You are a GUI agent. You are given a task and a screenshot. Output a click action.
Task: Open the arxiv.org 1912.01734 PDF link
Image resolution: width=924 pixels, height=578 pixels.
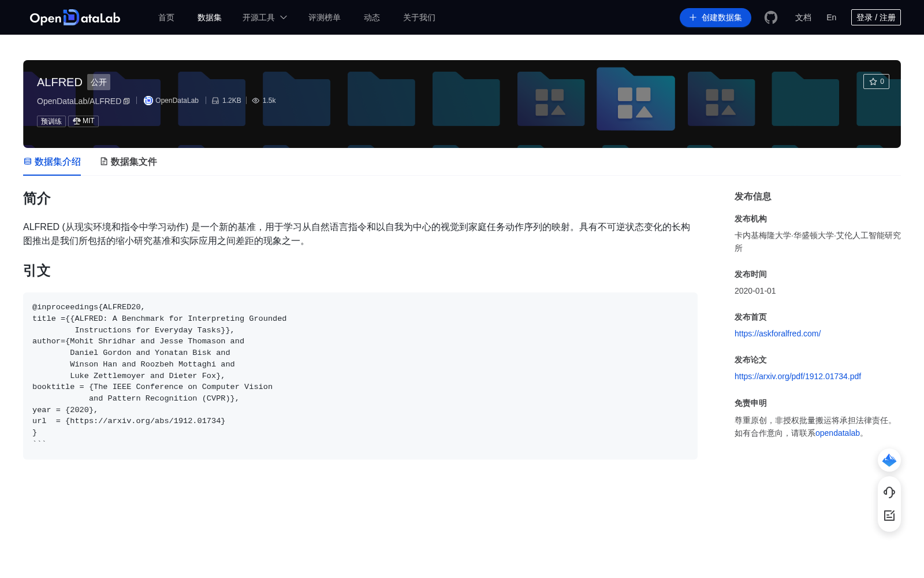coord(798,376)
